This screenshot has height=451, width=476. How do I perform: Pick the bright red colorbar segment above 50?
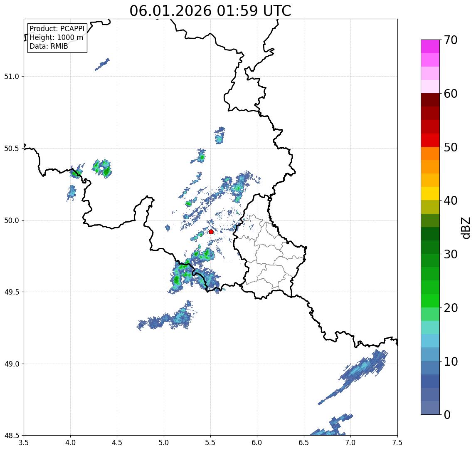[430, 140]
